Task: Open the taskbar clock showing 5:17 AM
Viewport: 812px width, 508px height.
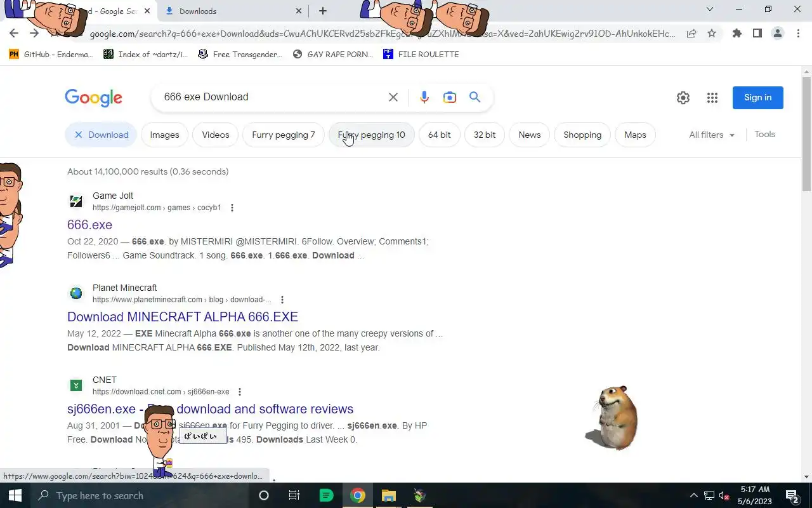Action: pyautogui.click(x=755, y=495)
